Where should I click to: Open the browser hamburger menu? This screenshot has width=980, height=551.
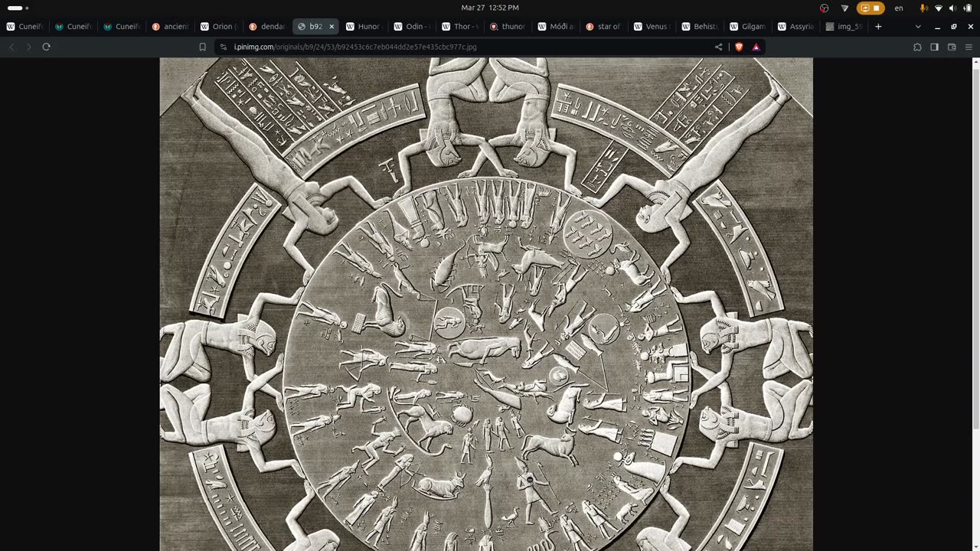969,47
